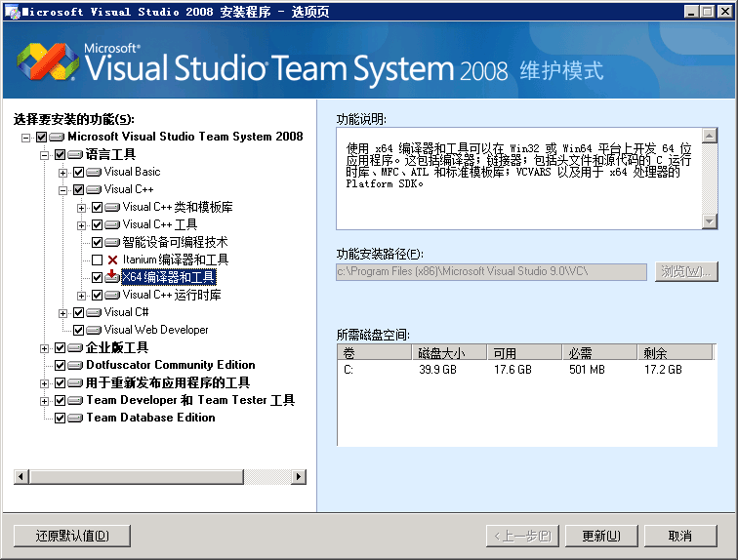Click the drive icon next to Visual C++ node

94,189
